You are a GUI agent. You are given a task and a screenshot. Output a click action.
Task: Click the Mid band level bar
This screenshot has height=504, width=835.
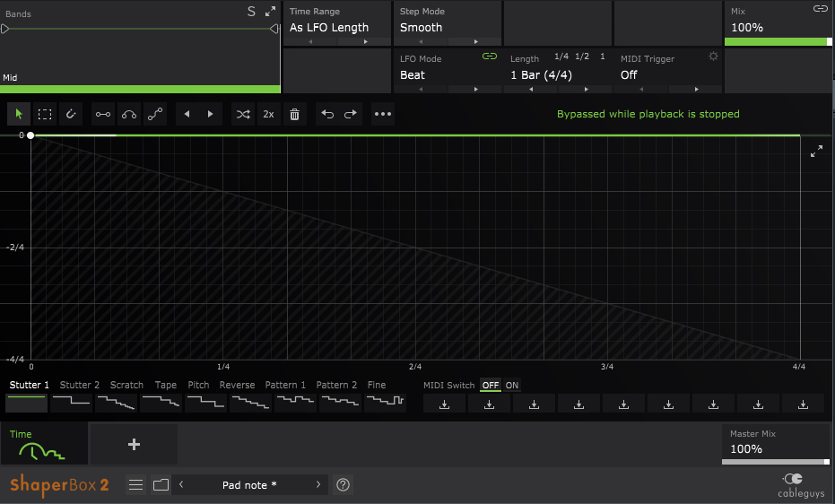(x=140, y=90)
